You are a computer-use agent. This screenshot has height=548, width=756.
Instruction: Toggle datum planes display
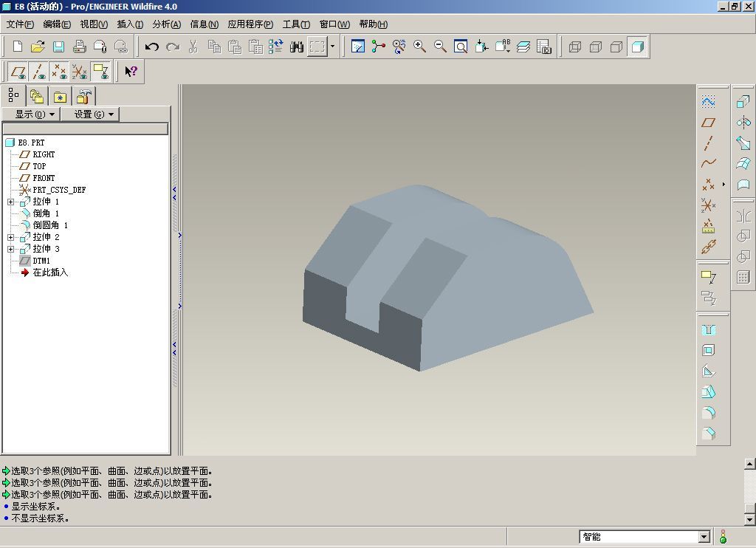18,72
